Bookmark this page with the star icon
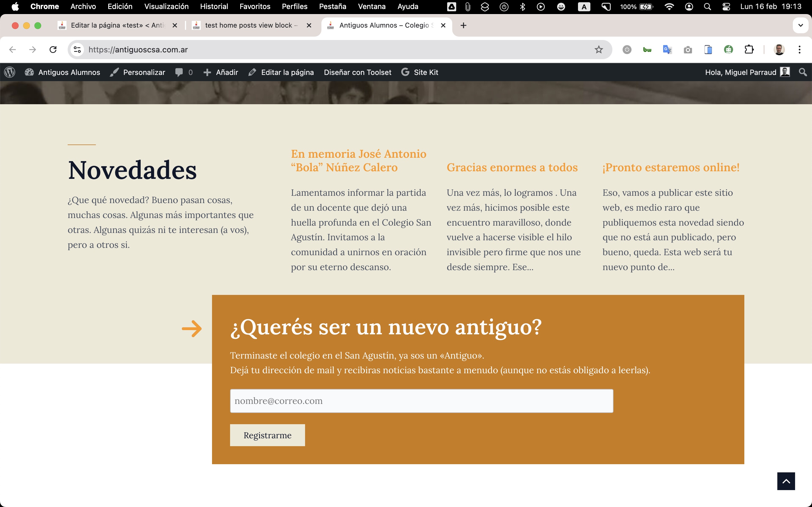The height and width of the screenshot is (507, 812). (599, 50)
